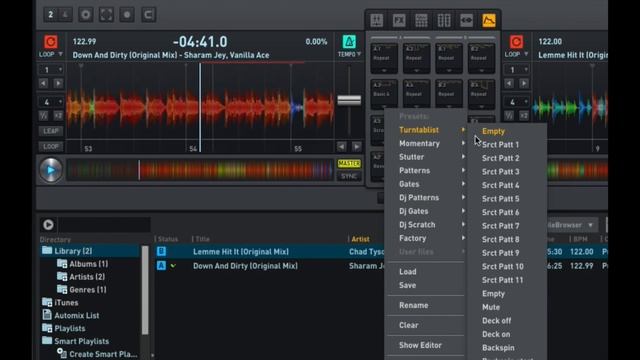640x360 pixels.
Task: Move deck A loop left with arrow
Action: pyautogui.click(x=43, y=83)
